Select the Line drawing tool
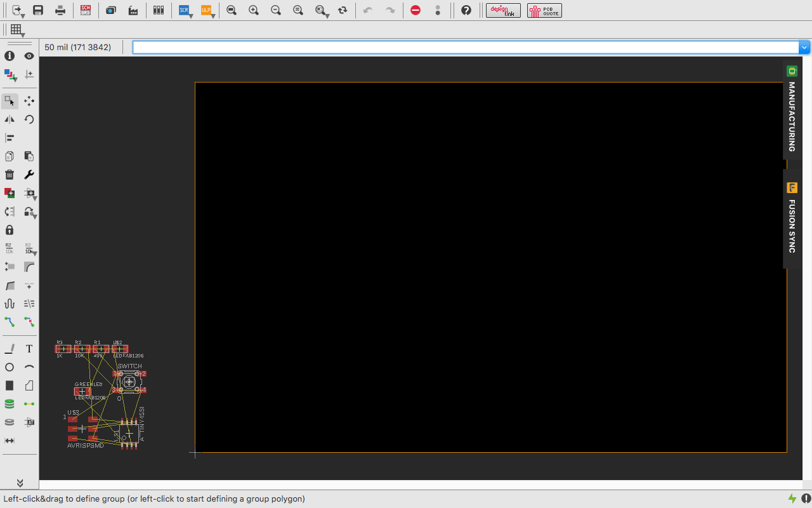Viewport: 812px width, 508px height. tap(10, 349)
